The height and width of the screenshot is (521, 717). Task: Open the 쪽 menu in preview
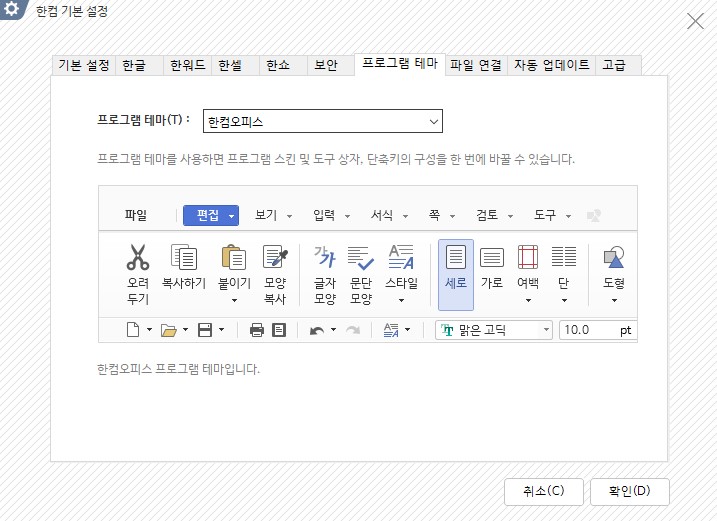tap(442, 215)
